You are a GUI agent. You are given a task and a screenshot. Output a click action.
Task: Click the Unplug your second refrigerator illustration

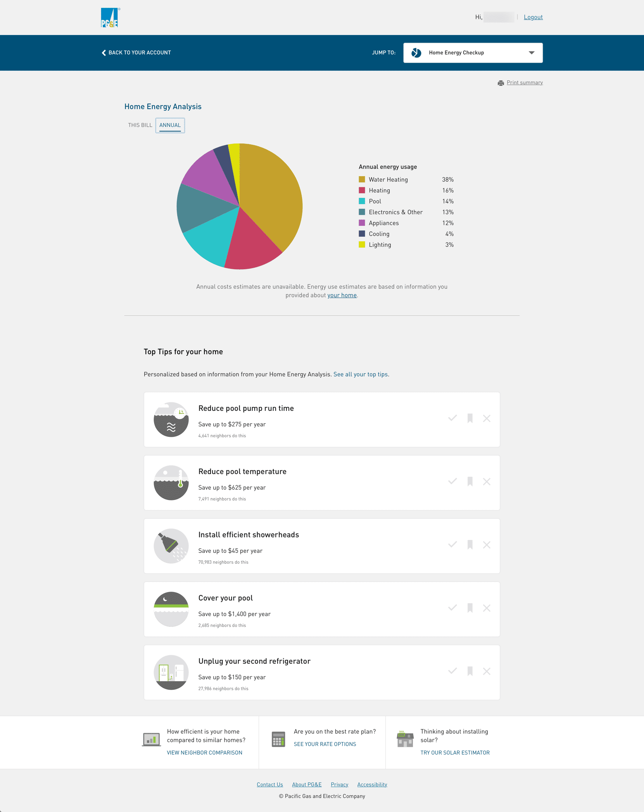171,672
